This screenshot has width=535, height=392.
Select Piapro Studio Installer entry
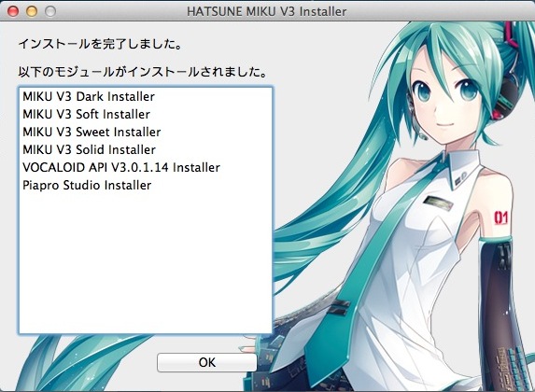tap(87, 185)
